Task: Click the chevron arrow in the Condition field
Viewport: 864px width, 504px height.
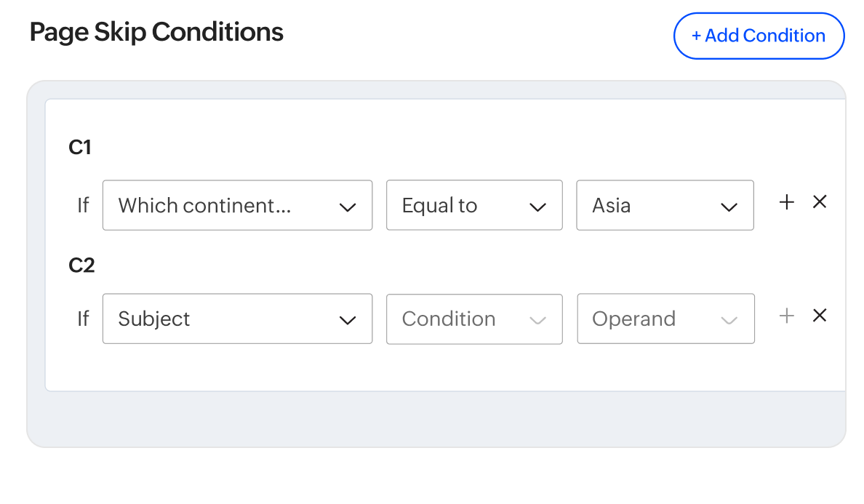Action: pyautogui.click(x=537, y=320)
